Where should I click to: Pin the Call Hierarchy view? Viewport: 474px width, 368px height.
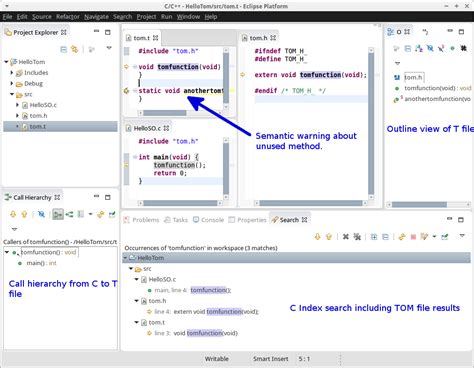(x=112, y=214)
